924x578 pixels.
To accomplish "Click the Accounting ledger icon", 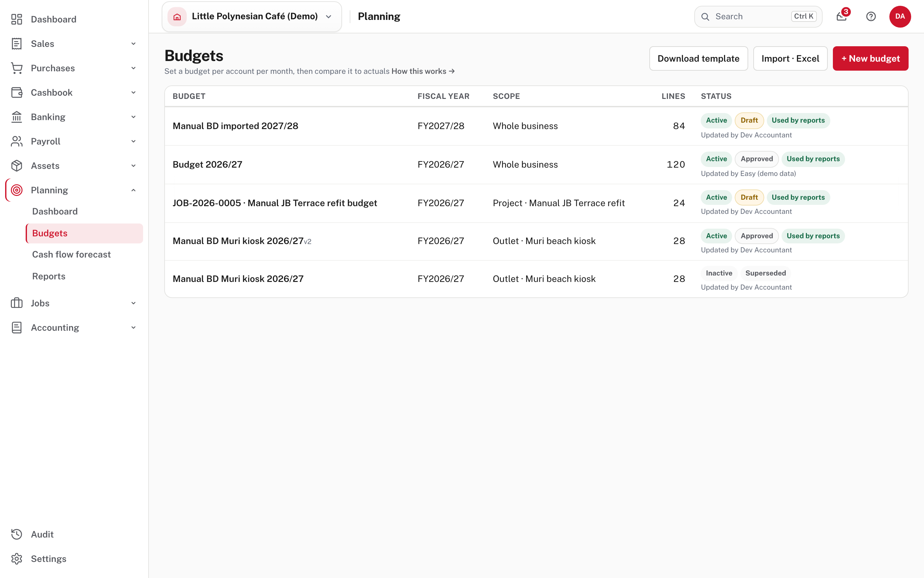I will (x=16, y=328).
